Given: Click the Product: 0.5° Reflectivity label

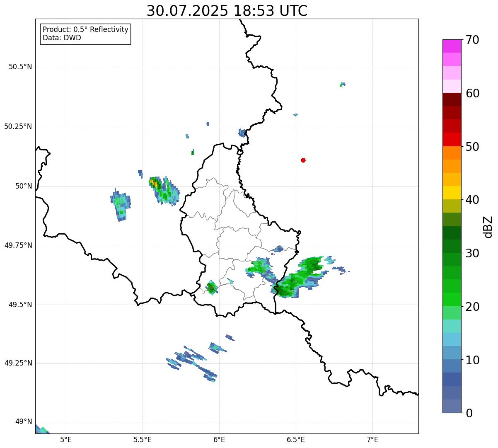Looking at the screenshot, I should tap(85, 30).
